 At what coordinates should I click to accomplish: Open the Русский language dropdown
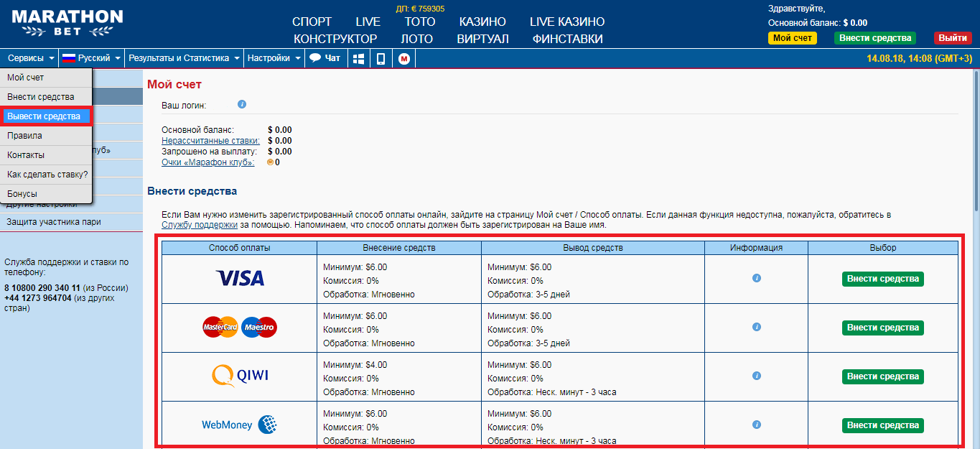[91, 58]
